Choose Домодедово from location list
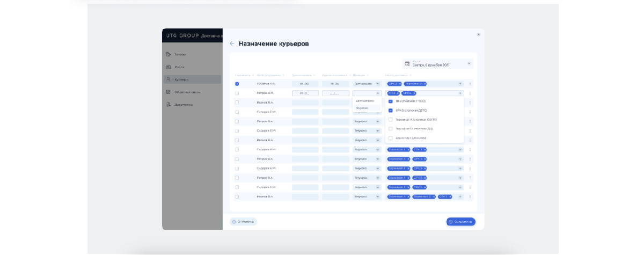Viewport: 644px width, 255px height. pos(365,101)
